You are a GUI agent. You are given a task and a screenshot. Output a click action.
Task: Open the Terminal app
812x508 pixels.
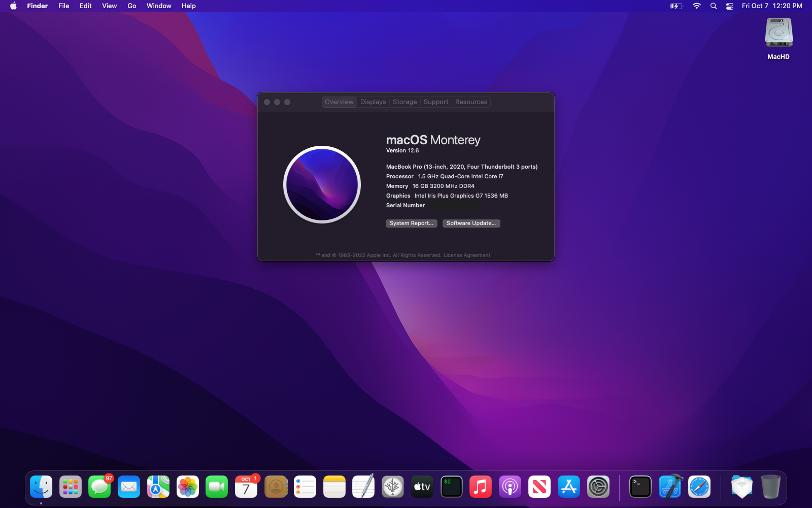640,487
